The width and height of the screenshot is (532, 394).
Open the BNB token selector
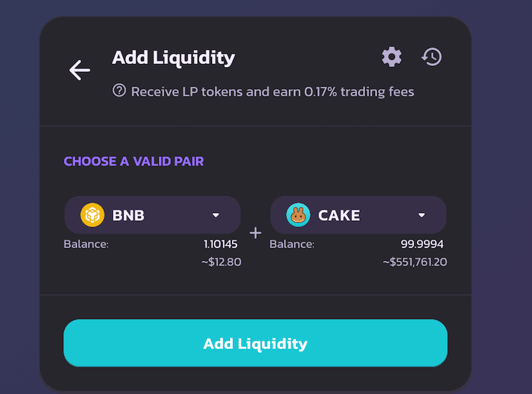(152, 215)
